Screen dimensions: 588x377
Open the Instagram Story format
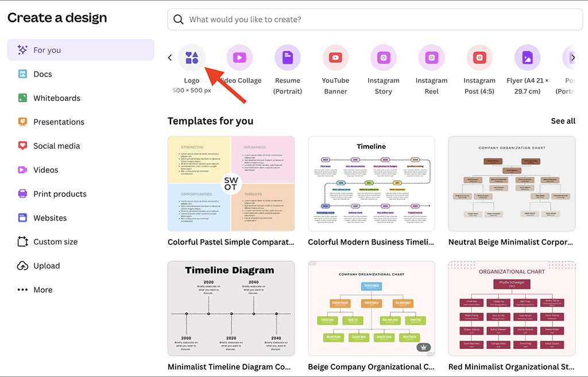tap(384, 57)
